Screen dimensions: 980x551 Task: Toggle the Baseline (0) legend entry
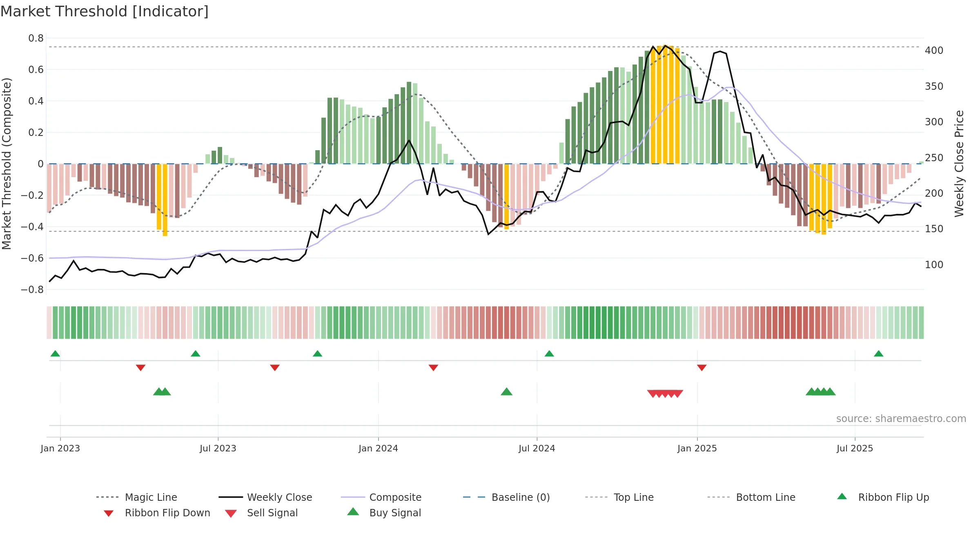tap(506, 497)
